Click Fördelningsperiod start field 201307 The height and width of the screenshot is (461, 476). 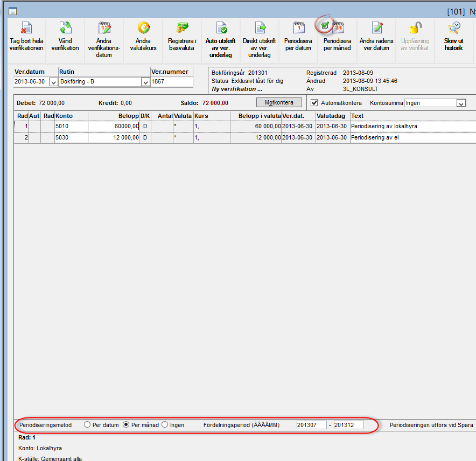coord(311,425)
